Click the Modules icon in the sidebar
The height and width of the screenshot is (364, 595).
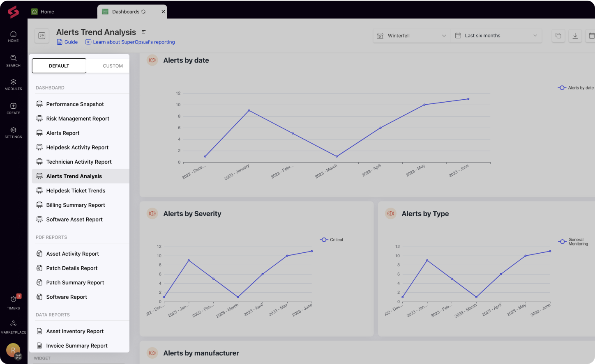[13, 85]
